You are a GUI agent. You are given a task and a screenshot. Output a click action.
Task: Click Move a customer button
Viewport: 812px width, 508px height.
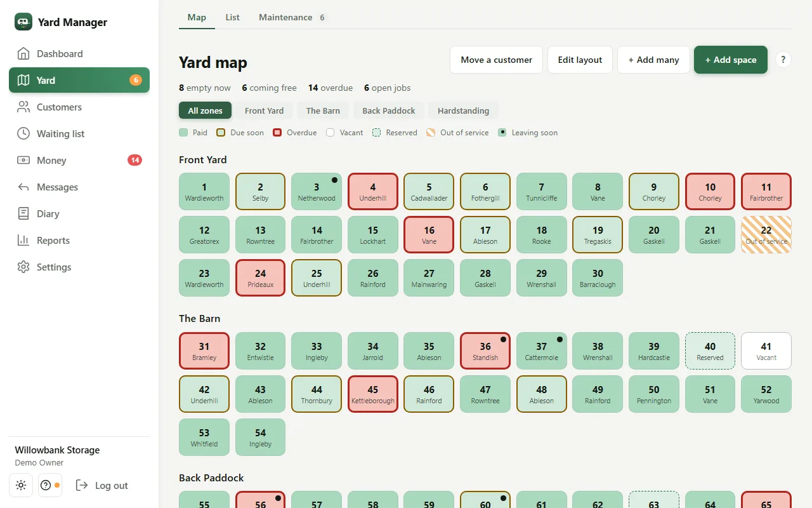(497, 60)
